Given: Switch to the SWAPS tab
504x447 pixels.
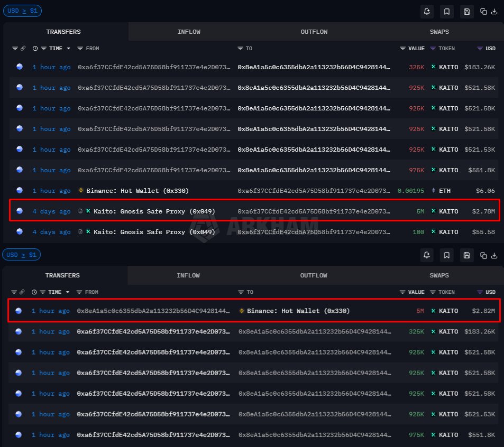Looking at the screenshot, I should [x=438, y=32].
